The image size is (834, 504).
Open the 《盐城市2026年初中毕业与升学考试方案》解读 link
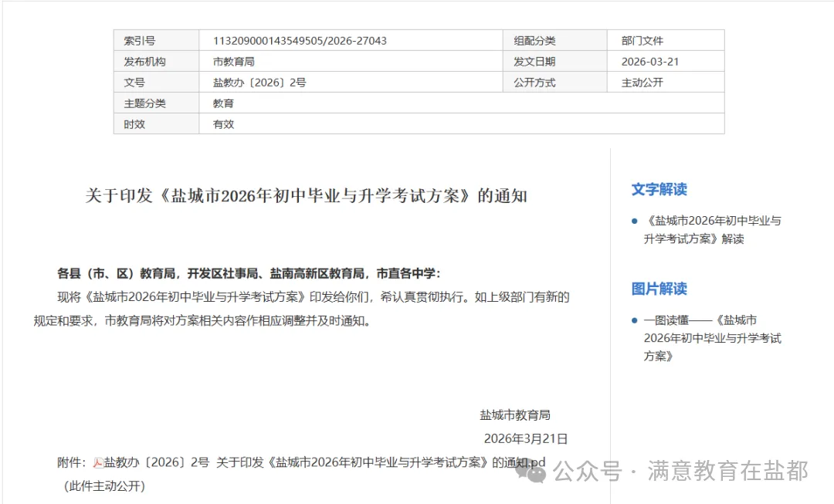coord(712,230)
